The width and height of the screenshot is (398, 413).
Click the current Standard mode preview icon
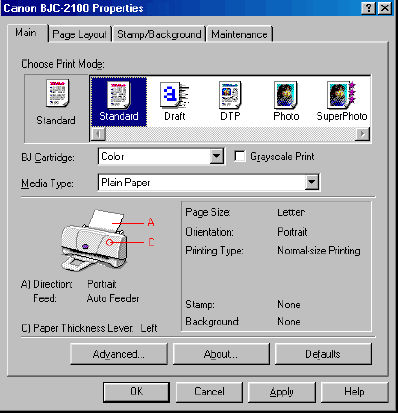[57, 93]
